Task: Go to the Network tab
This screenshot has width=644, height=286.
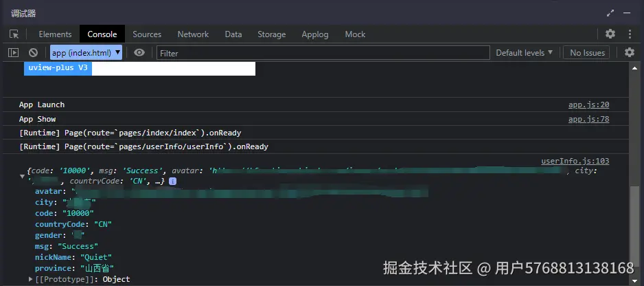Action: pos(193,34)
